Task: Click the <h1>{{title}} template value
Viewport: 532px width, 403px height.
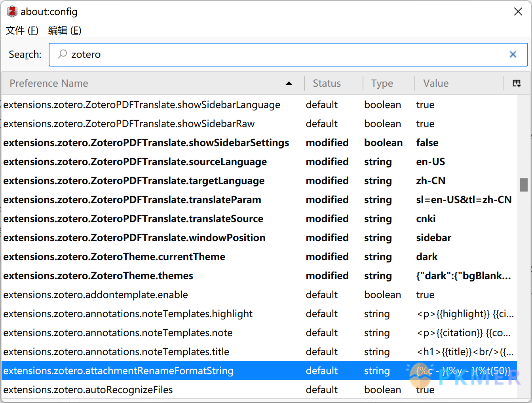Action: 465,352
